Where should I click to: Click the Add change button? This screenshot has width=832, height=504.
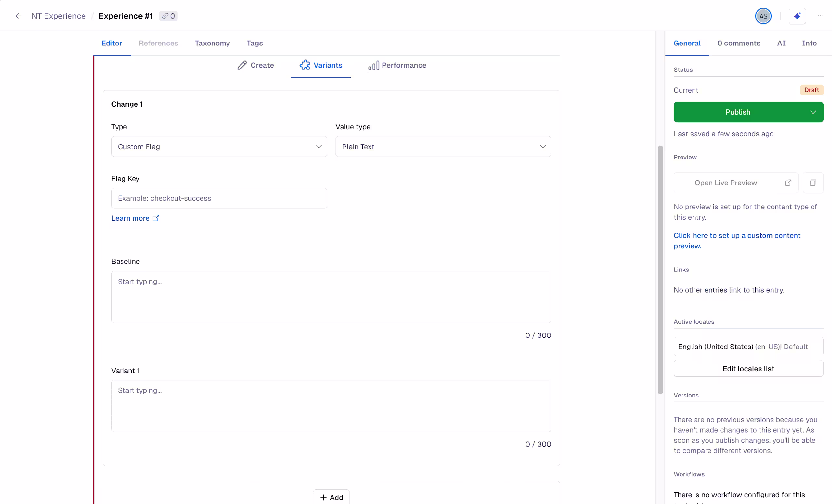(331, 497)
